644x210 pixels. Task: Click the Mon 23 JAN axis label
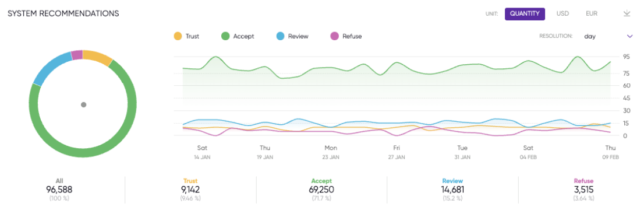(x=331, y=152)
